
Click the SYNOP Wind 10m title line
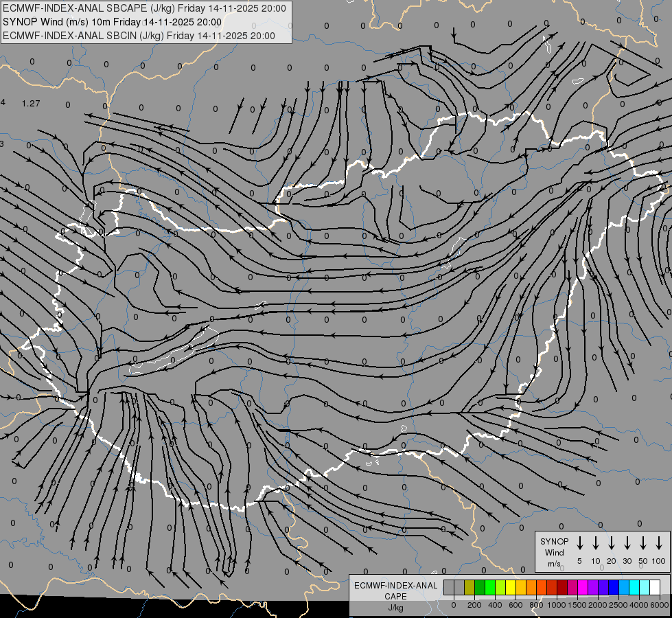coord(113,22)
